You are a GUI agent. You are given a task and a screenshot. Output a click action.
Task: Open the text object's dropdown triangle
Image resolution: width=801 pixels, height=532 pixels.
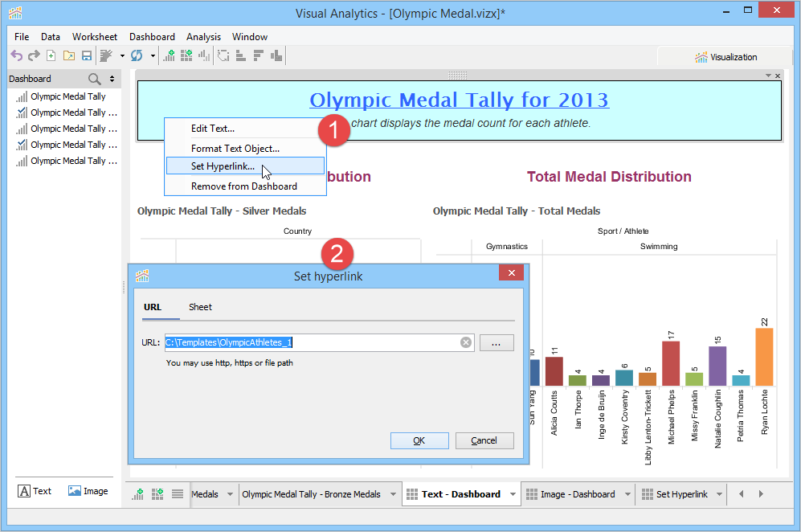click(x=768, y=76)
